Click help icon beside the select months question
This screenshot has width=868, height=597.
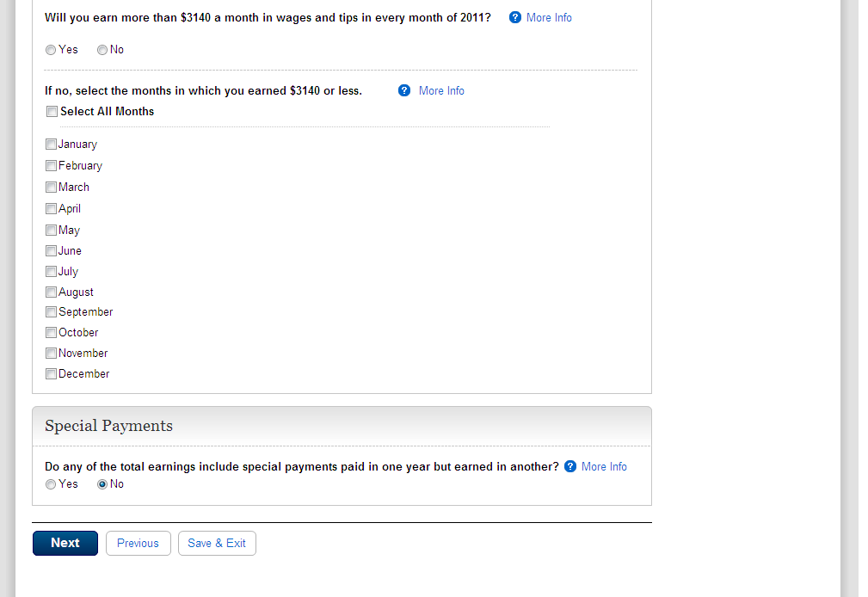(x=404, y=90)
